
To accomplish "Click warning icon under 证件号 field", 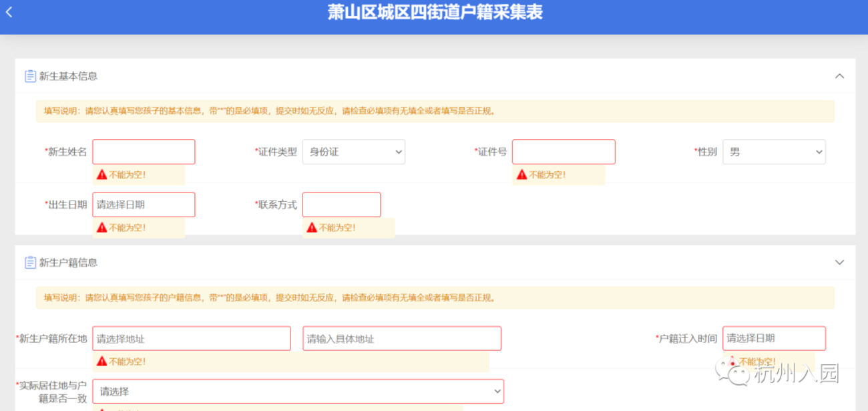I will [x=521, y=174].
